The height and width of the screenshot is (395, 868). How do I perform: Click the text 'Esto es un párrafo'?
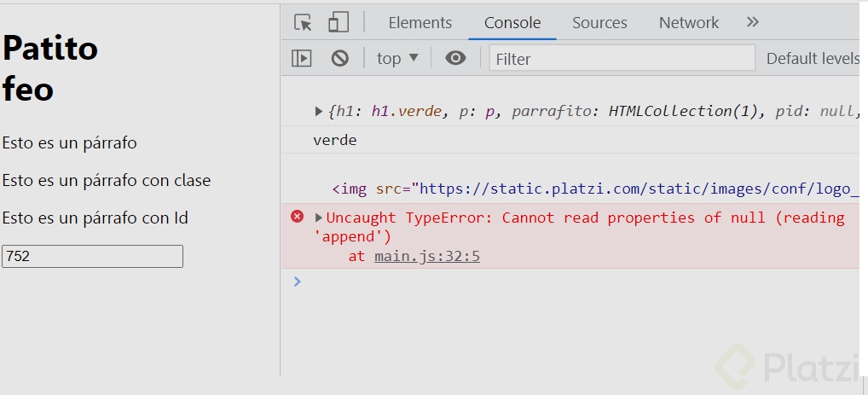70,143
